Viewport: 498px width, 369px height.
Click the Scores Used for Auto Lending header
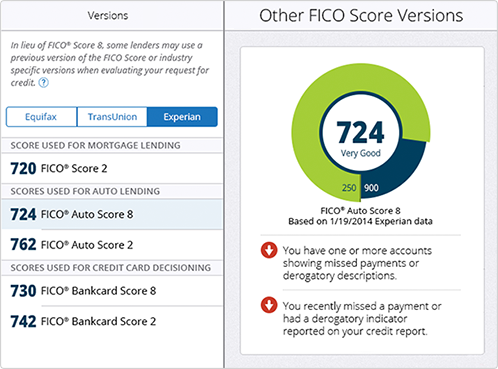click(x=85, y=191)
